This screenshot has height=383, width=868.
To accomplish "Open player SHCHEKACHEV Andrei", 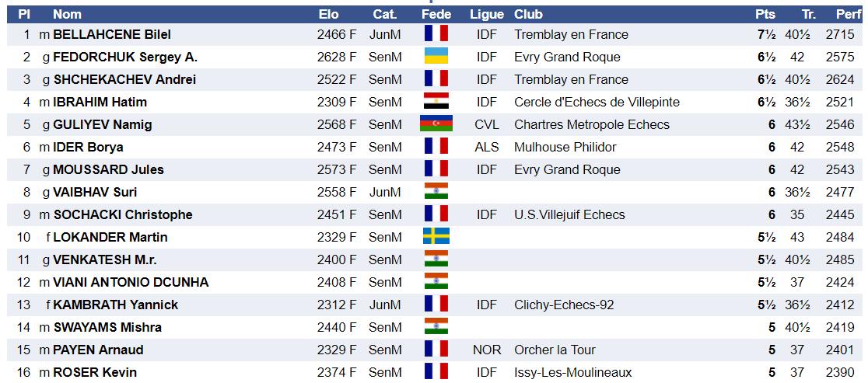I will coord(124,79).
